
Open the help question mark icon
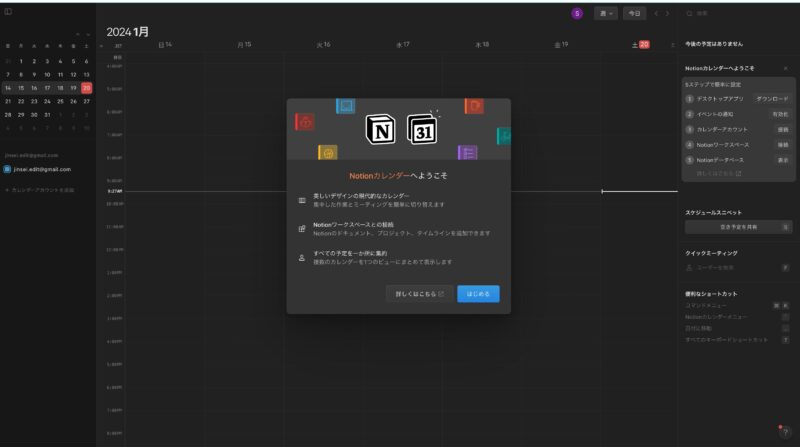785,432
